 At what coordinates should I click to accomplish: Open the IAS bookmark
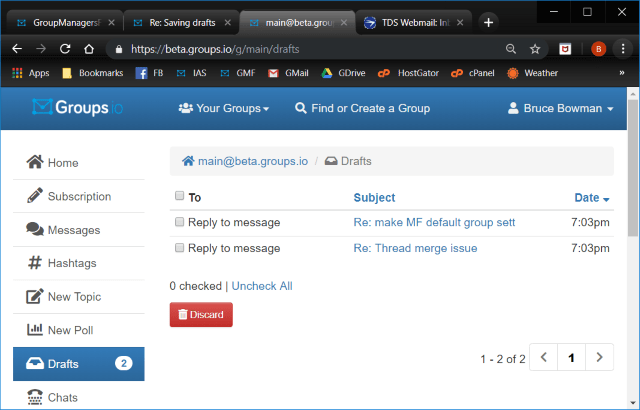pyautogui.click(x=191, y=73)
